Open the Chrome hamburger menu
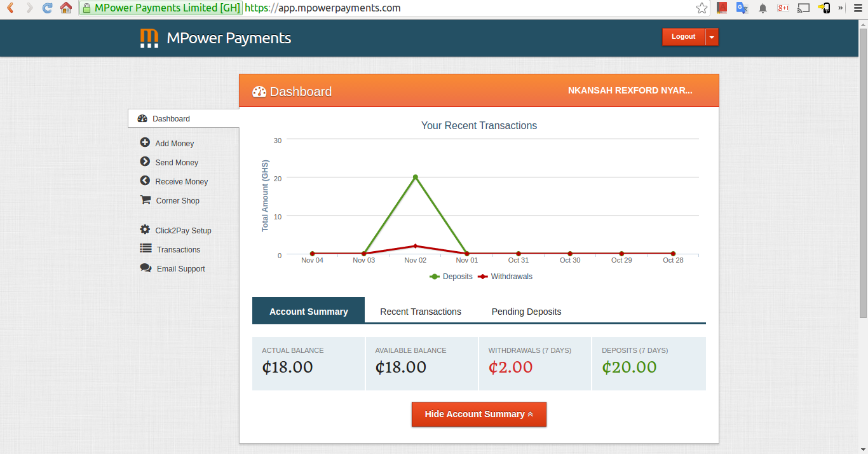The width and height of the screenshot is (868, 454). 858,8
